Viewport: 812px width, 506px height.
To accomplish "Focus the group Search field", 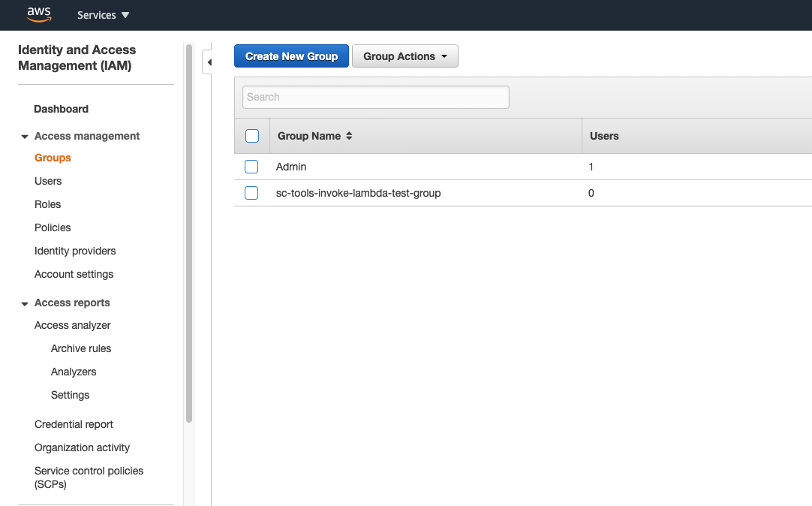I will pos(376,97).
